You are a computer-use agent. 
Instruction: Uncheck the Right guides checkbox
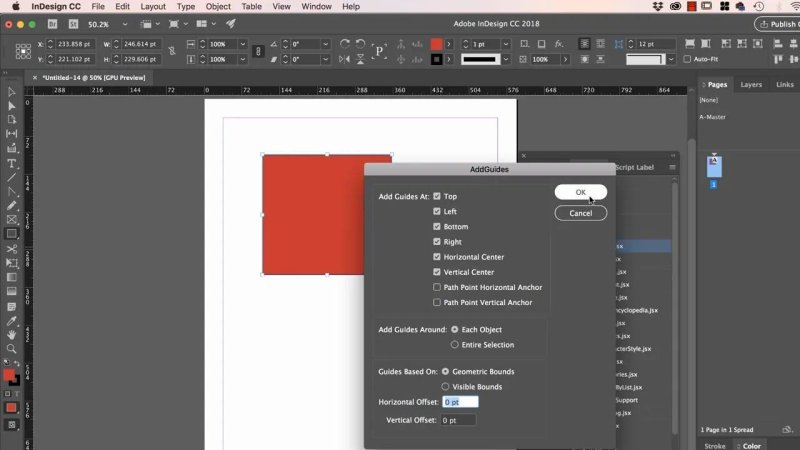click(x=437, y=242)
